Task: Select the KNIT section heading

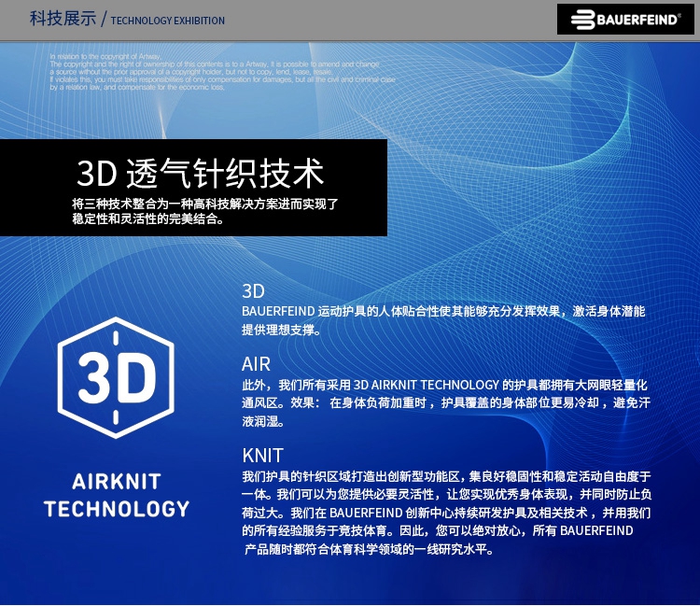Action: [262, 456]
